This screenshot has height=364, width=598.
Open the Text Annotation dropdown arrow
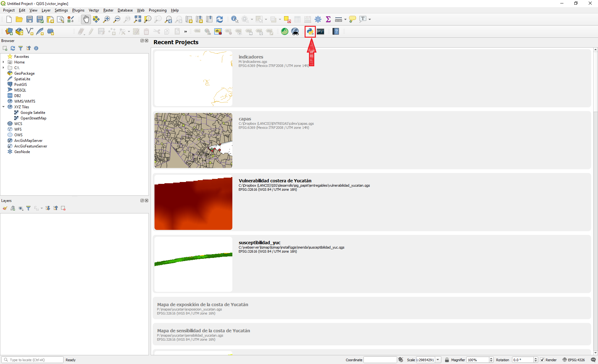pos(370,20)
